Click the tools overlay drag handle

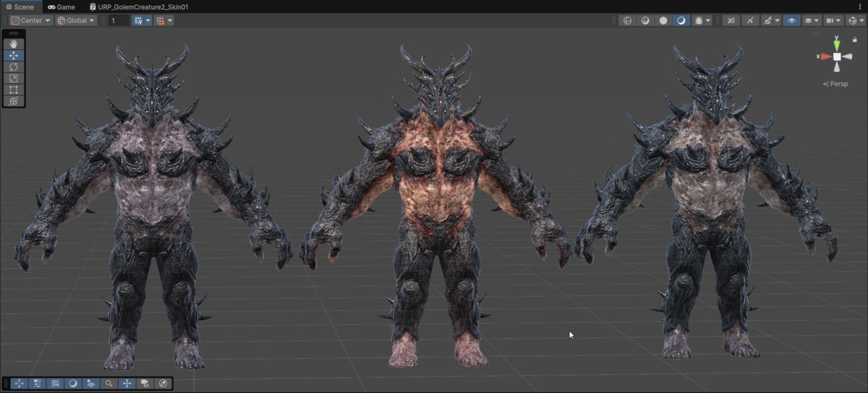point(14,34)
